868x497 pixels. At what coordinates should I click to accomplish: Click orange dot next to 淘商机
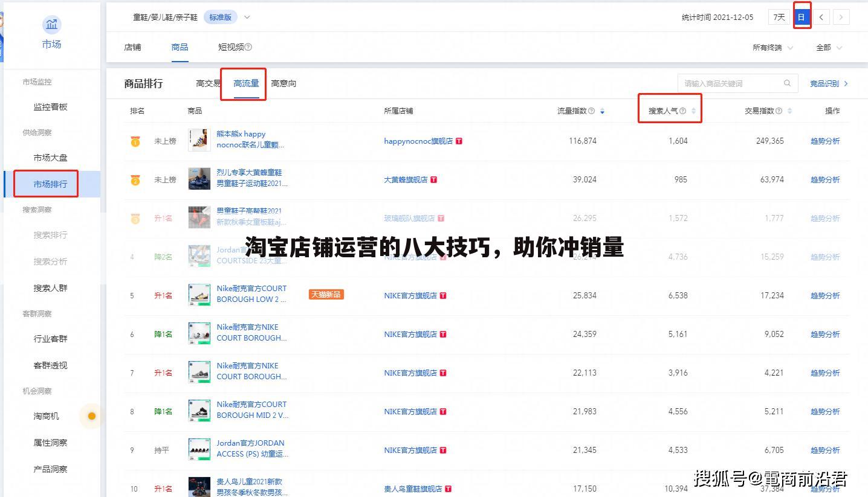(92, 416)
